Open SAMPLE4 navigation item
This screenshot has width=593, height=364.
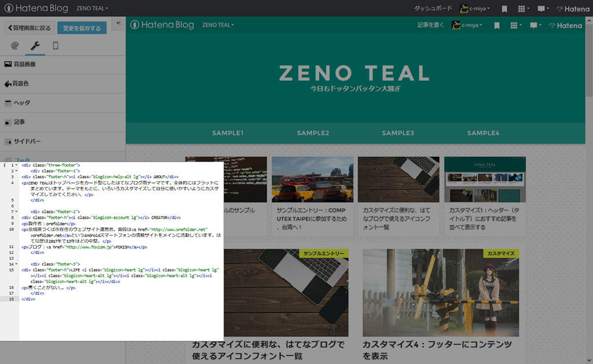click(483, 133)
